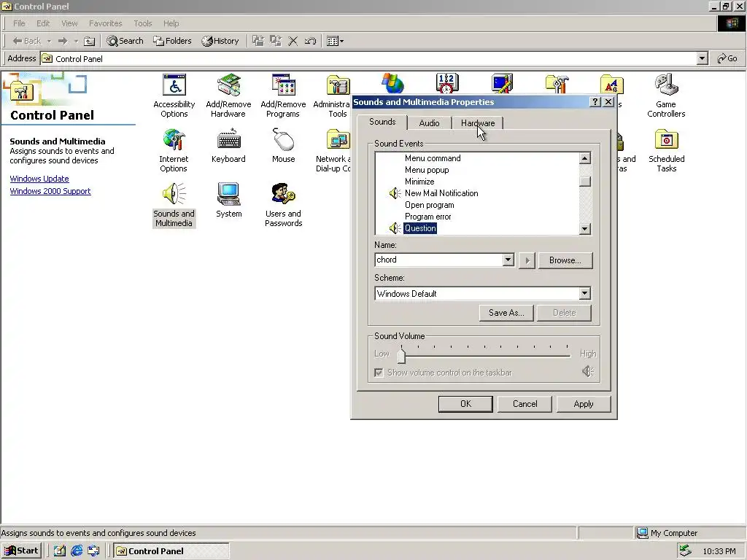
Task: Toggle Show volume control on taskbar
Action: (x=379, y=373)
